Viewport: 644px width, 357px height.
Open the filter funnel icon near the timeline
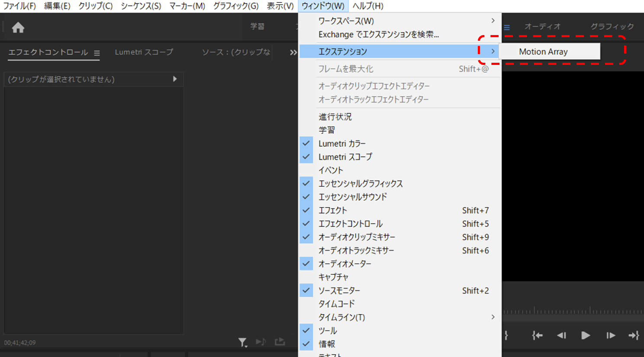tap(242, 341)
